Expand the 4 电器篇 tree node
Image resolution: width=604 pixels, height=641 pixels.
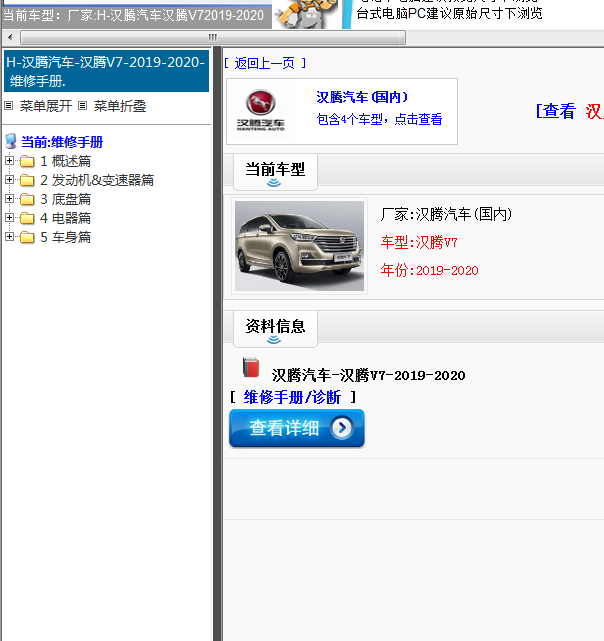tap(9, 217)
